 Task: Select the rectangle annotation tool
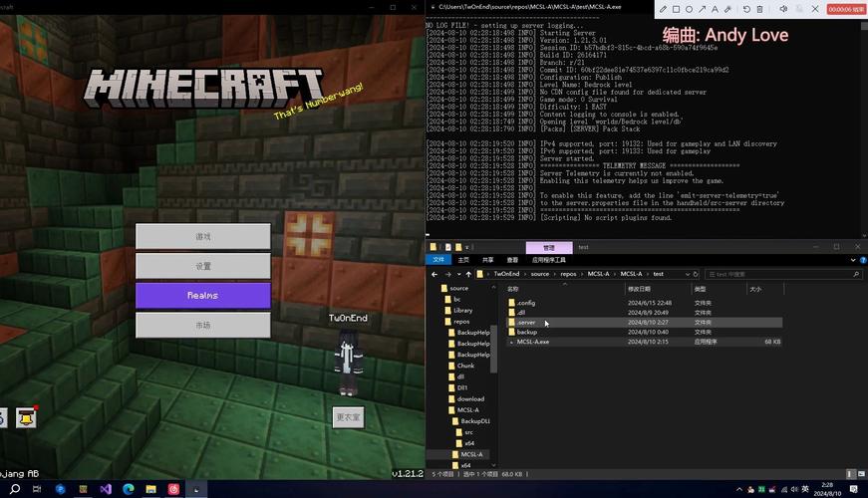(675, 9)
